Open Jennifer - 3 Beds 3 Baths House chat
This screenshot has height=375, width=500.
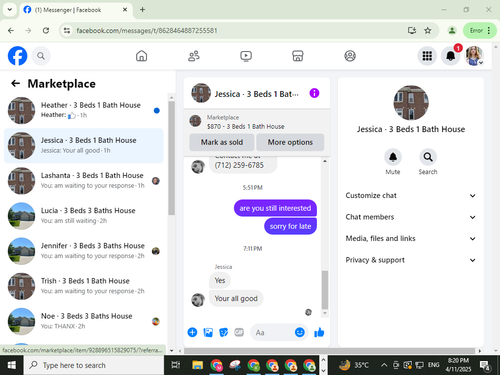coord(84,251)
